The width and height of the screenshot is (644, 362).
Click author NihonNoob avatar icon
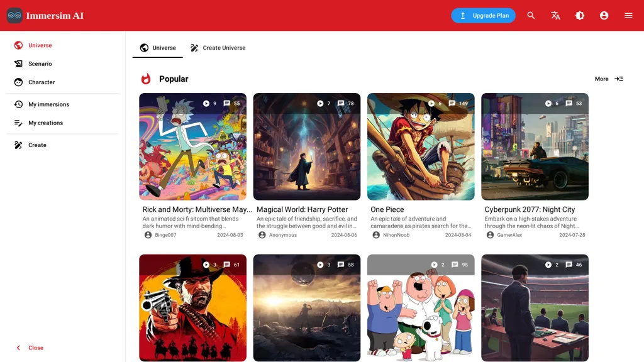coord(376,235)
